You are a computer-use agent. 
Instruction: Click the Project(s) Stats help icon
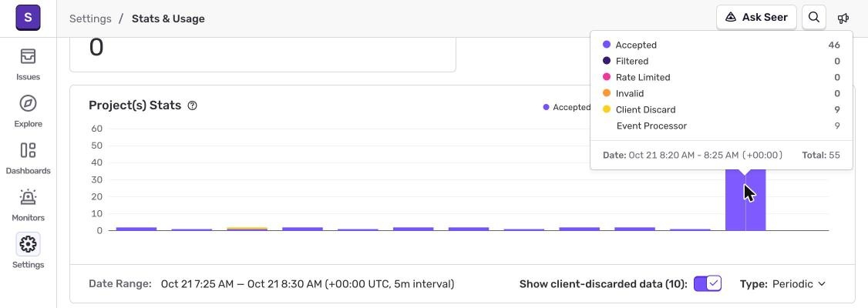[x=192, y=105]
